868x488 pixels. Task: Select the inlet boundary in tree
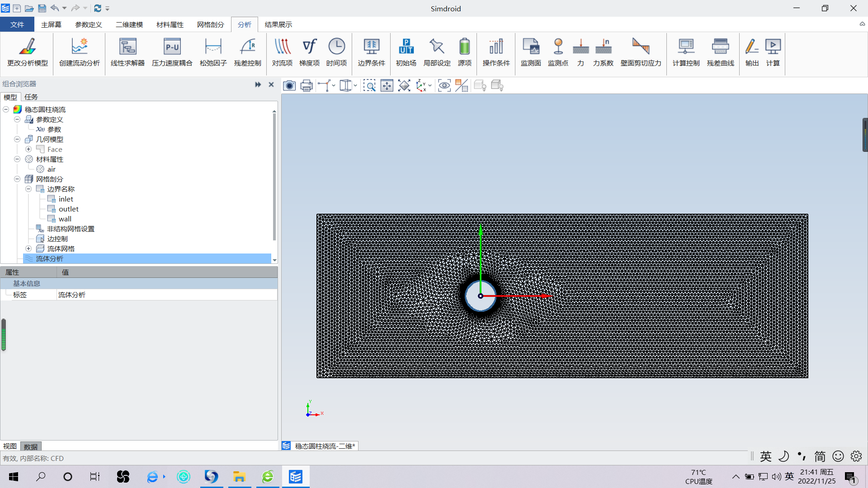(x=66, y=199)
